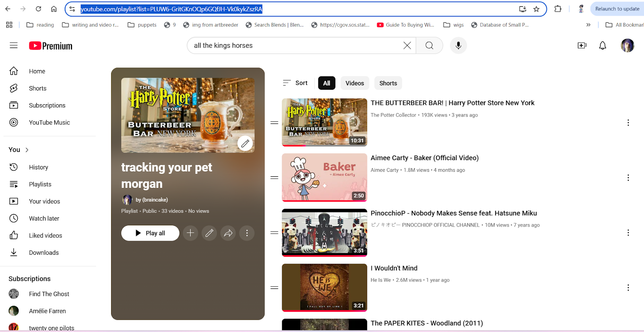This screenshot has height=332, width=644.
Task: Open options for Butterbeer Bar video
Action: point(628,123)
